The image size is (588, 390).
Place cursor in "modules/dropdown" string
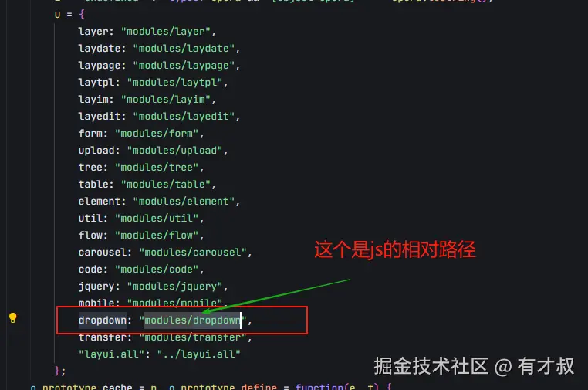tap(193, 320)
